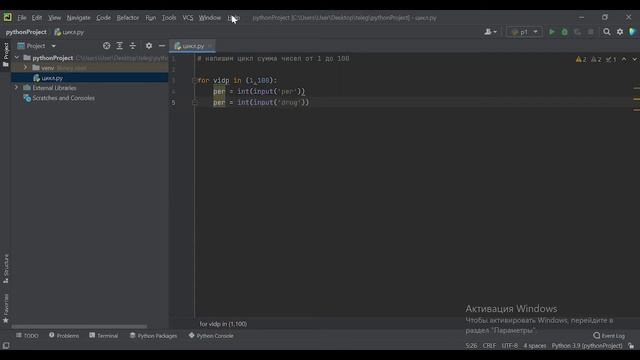Open the Navigate menu
This screenshot has width=640, height=360.
click(x=78, y=18)
